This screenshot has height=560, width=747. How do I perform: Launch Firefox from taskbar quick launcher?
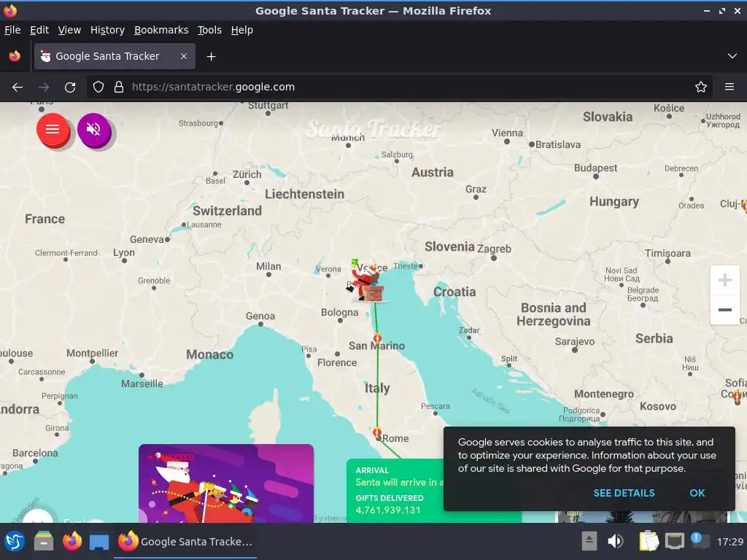point(72,542)
